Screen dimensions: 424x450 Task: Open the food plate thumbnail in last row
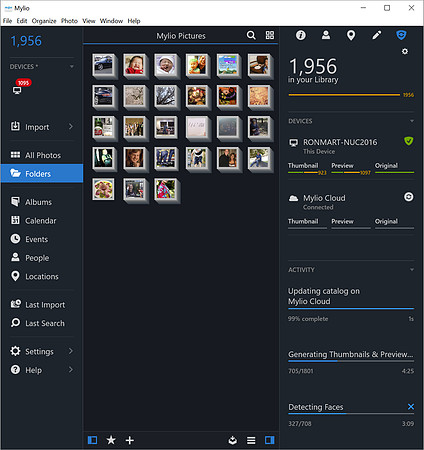pyautogui.click(x=103, y=189)
